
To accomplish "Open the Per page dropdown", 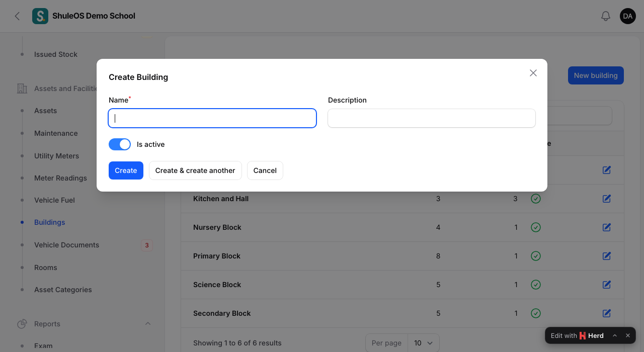I will (423, 343).
